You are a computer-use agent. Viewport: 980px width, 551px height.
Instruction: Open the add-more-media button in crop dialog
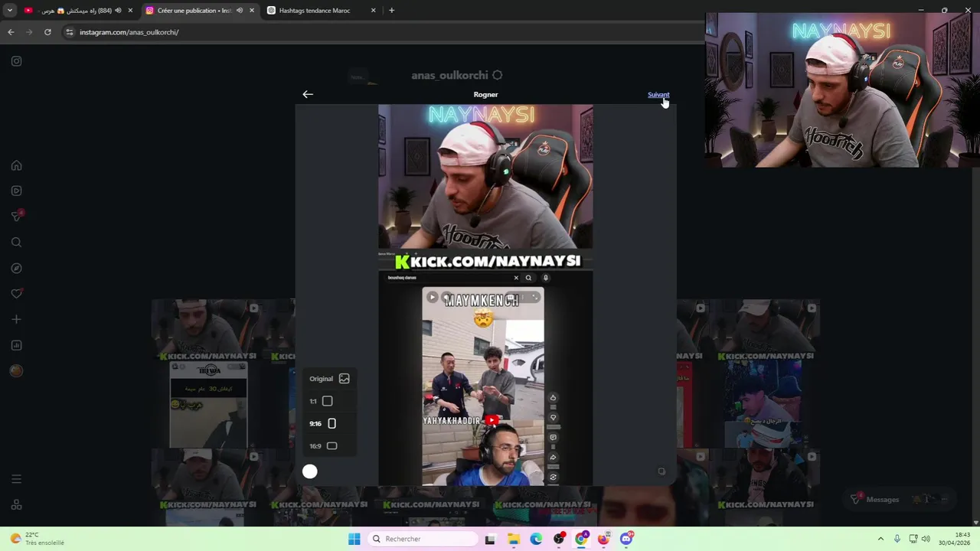(661, 471)
